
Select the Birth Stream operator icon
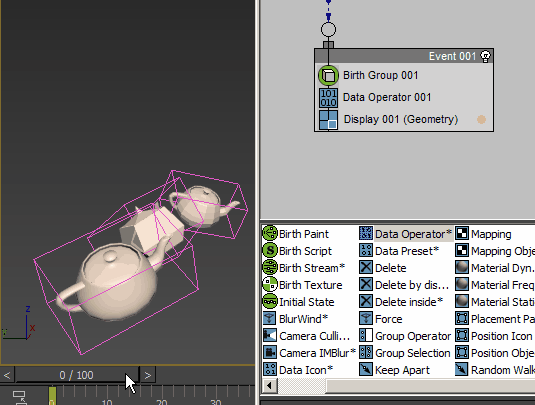pos(270,267)
